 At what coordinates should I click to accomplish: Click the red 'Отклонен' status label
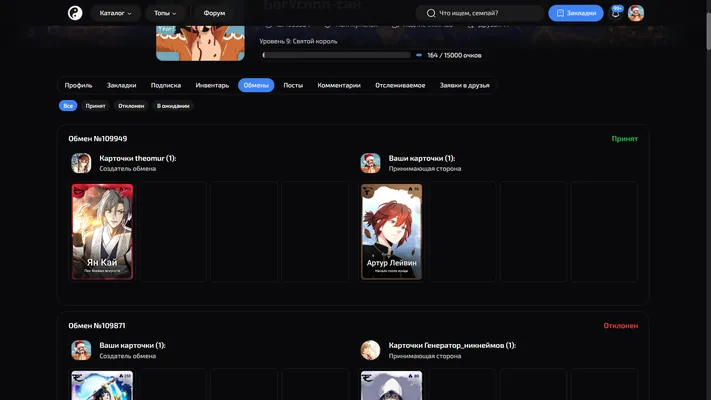[x=620, y=326]
